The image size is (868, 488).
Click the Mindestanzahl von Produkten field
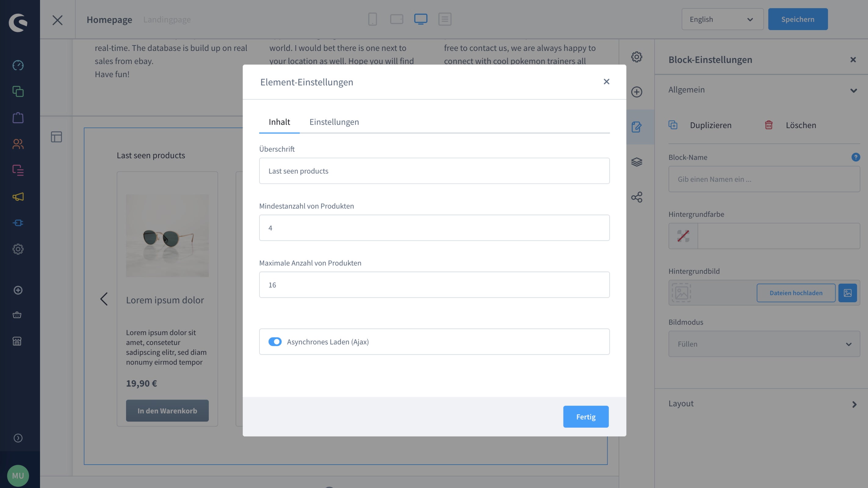pyautogui.click(x=434, y=228)
